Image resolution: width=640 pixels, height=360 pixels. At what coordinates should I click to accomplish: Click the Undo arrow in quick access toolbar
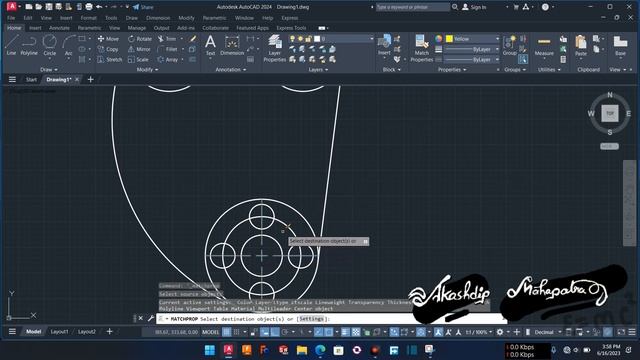pyautogui.click(x=99, y=7)
